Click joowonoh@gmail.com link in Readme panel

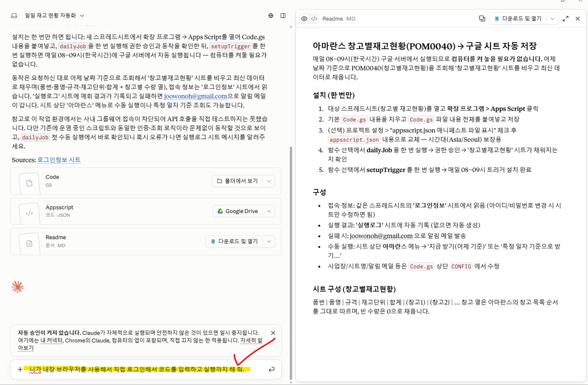[381, 236]
